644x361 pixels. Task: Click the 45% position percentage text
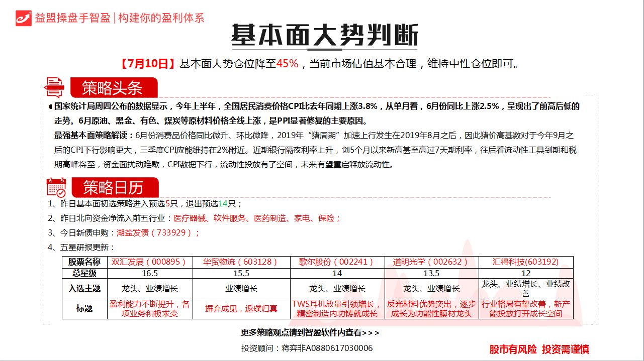coord(288,64)
